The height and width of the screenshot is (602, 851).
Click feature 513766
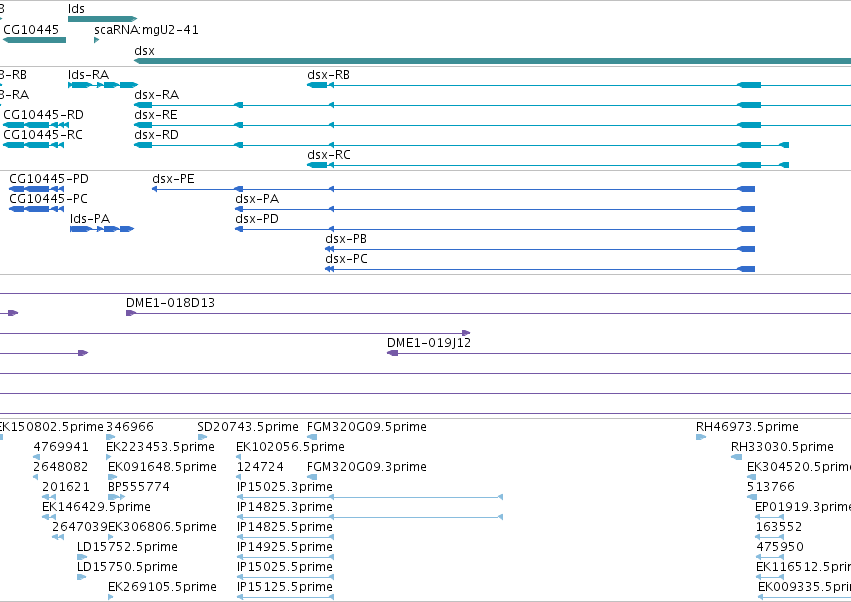coord(752,497)
